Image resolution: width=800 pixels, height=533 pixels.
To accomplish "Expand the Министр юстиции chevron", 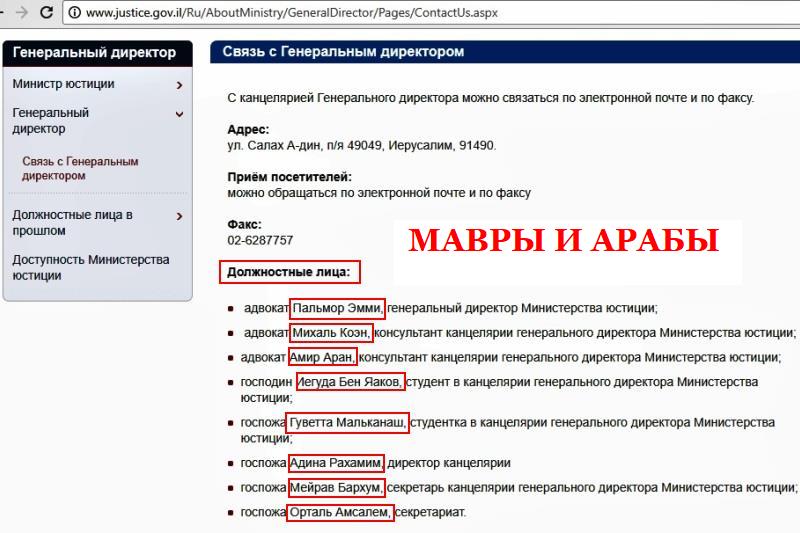I will pos(179,85).
